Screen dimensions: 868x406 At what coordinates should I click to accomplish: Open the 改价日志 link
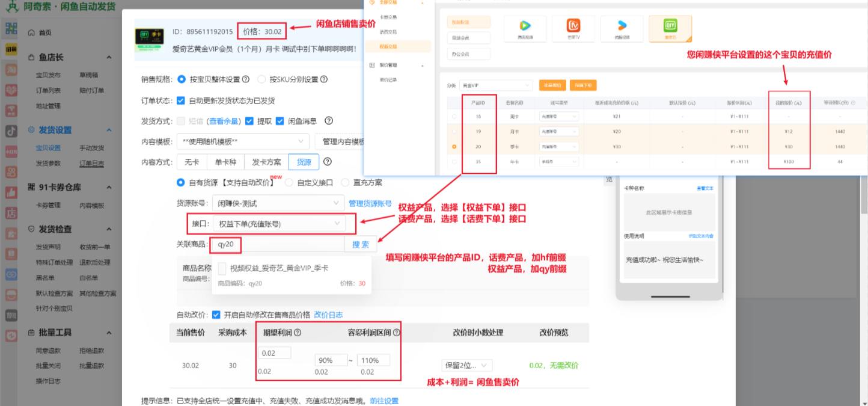click(x=329, y=315)
